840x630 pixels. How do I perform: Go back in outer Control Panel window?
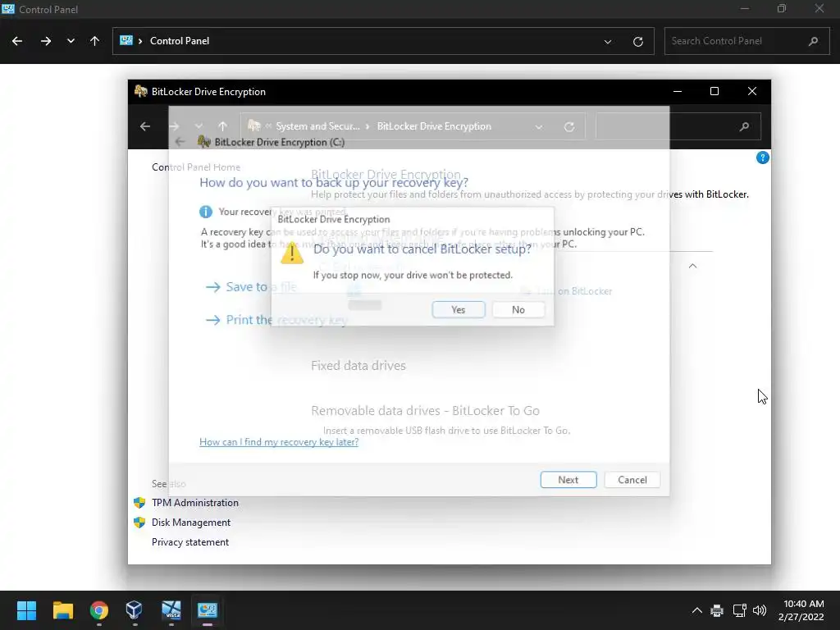[17, 41]
